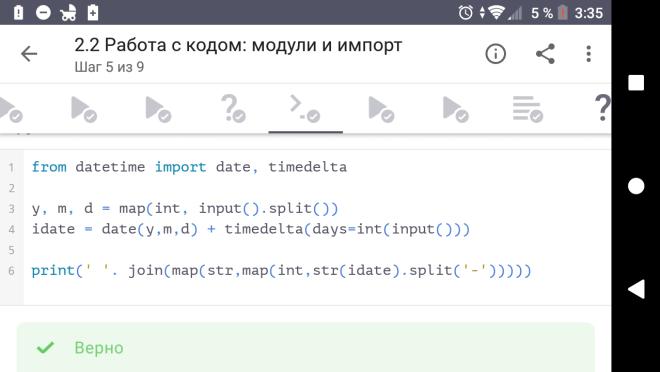Tap the green checkmark next to Верно
The image size is (660, 372).
click(45, 348)
